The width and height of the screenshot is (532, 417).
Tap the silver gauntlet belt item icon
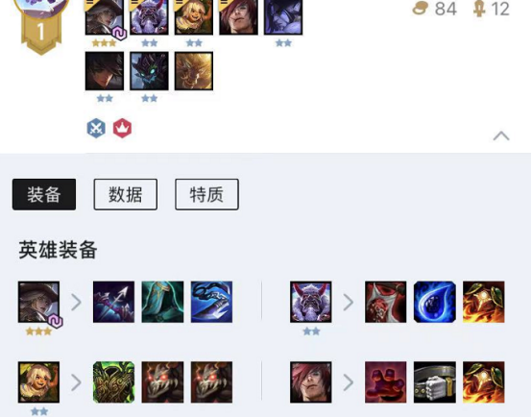435,382
